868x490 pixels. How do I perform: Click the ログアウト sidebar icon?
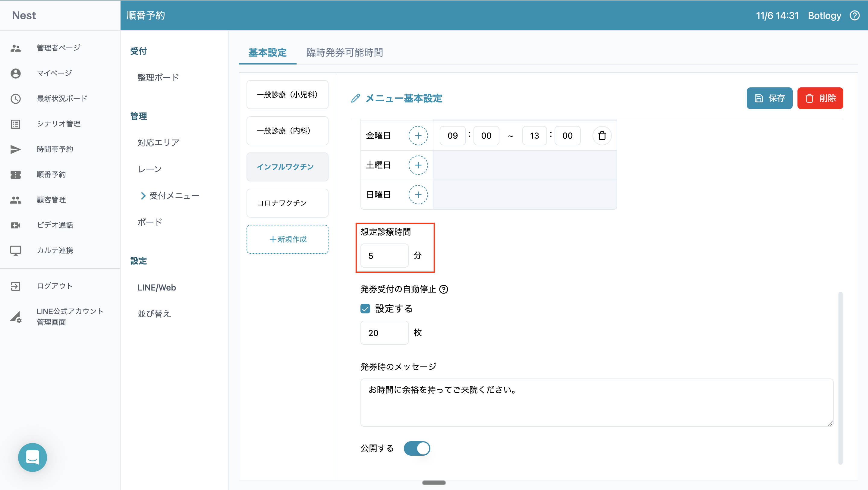coord(15,286)
